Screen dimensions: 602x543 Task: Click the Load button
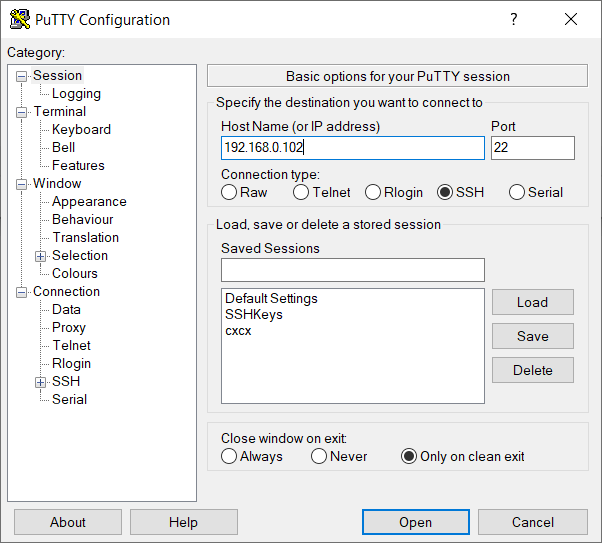coord(532,302)
